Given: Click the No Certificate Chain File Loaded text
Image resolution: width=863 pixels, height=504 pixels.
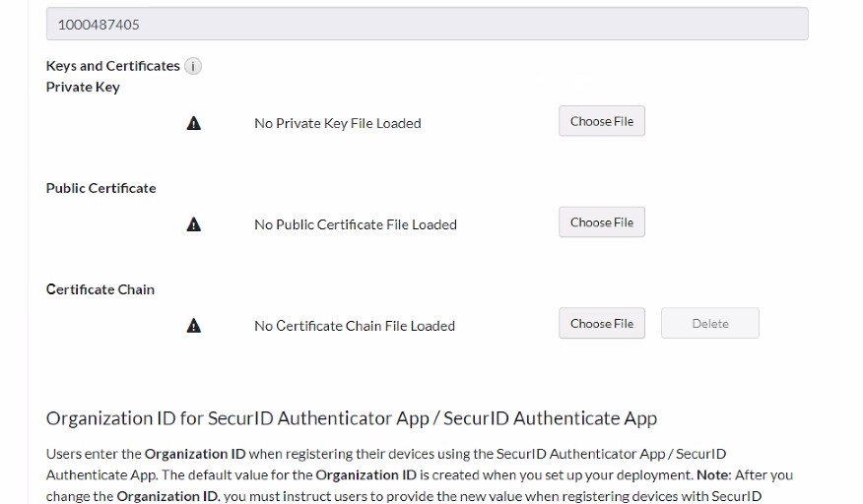Looking at the screenshot, I should pyautogui.click(x=354, y=326).
